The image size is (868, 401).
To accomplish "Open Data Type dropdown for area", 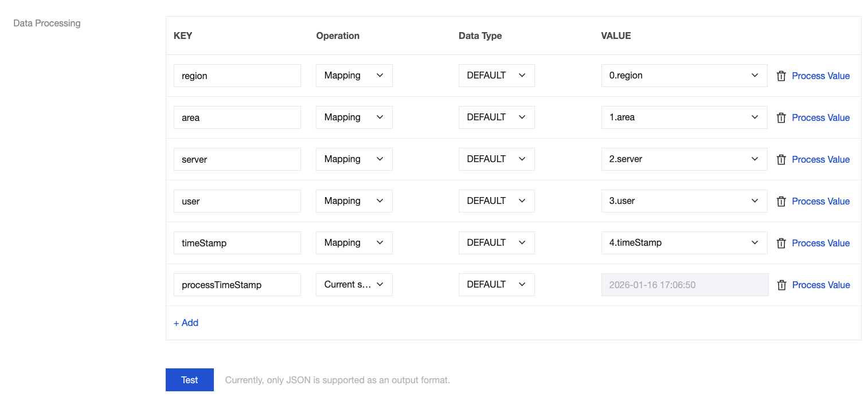I will coord(496,117).
